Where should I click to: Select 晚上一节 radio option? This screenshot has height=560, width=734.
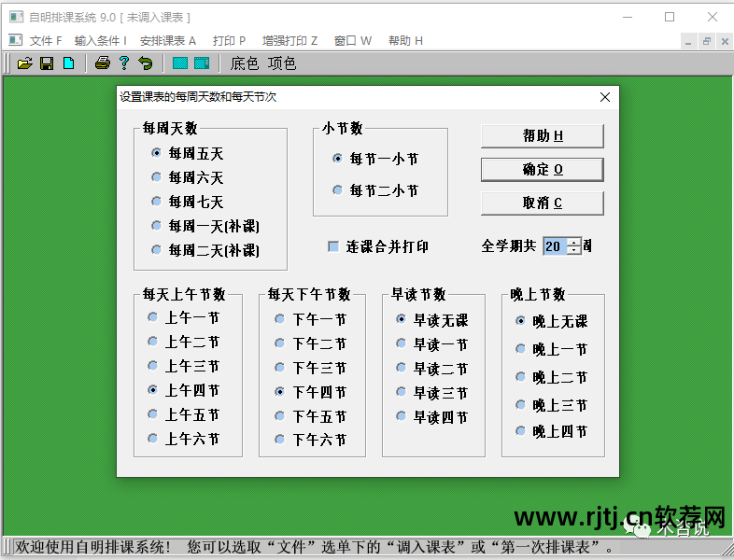[552, 349]
